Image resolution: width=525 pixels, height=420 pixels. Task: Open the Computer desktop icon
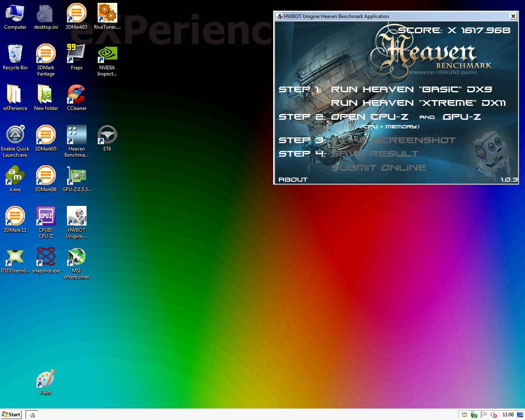15,17
